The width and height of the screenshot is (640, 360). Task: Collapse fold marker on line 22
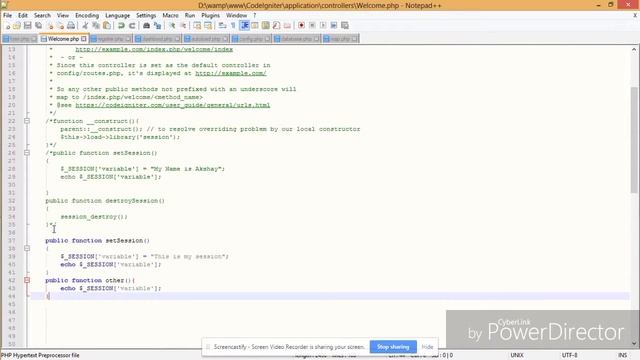pyautogui.click(x=27, y=121)
